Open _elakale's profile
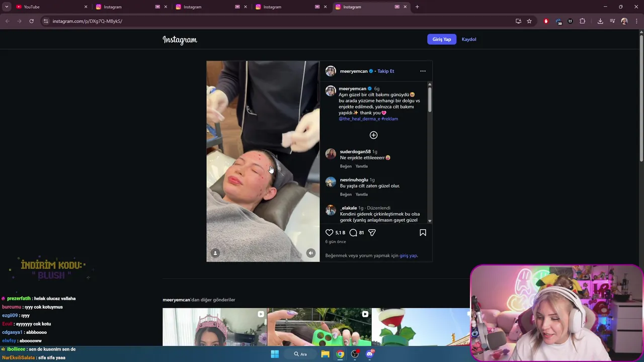The height and width of the screenshot is (362, 644). pyautogui.click(x=348, y=208)
